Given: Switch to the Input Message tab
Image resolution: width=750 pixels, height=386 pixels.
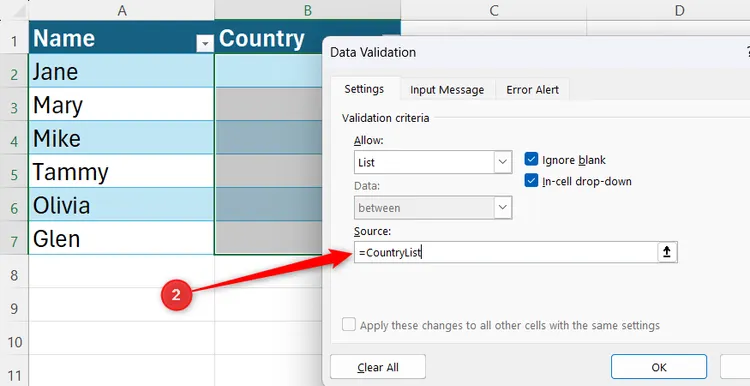Looking at the screenshot, I should click(x=447, y=90).
